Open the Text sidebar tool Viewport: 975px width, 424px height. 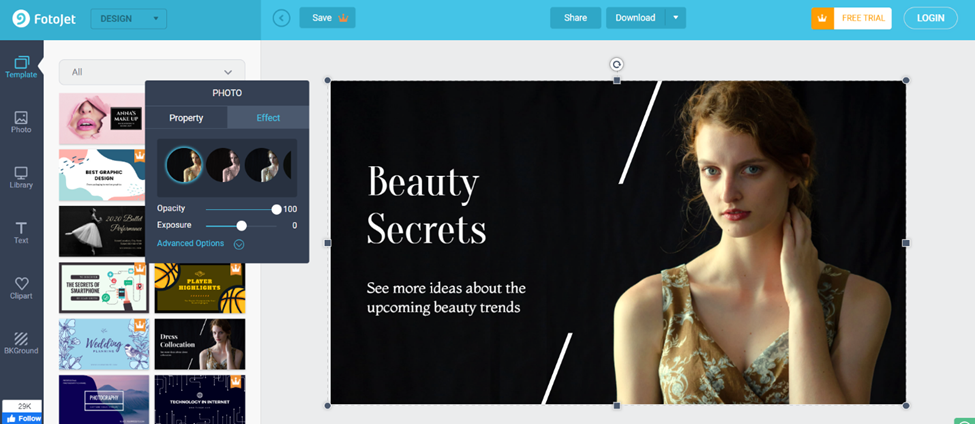21,233
